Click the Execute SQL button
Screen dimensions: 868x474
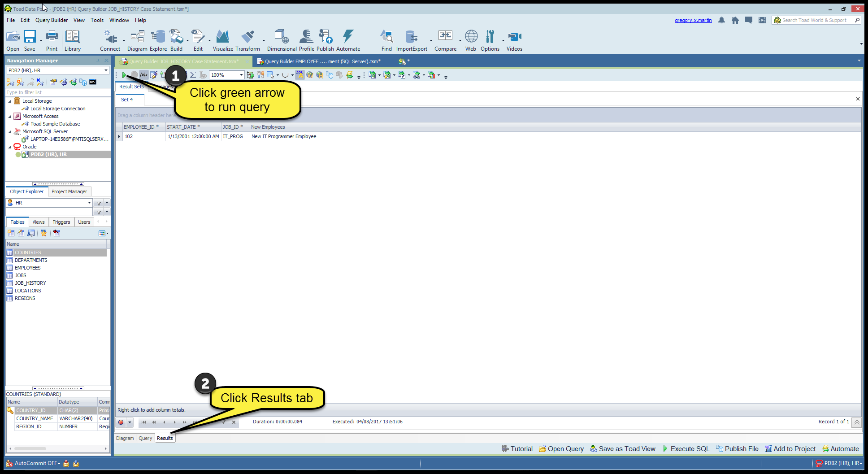(x=686, y=449)
